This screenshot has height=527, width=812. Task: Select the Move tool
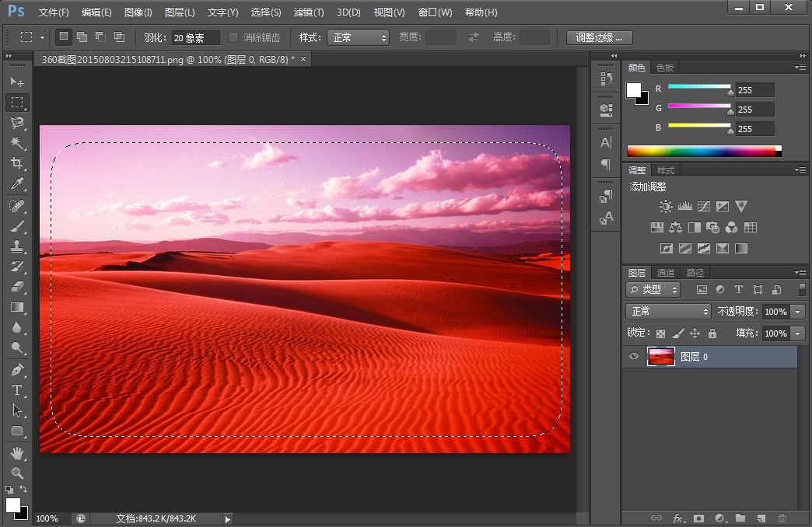pos(17,82)
